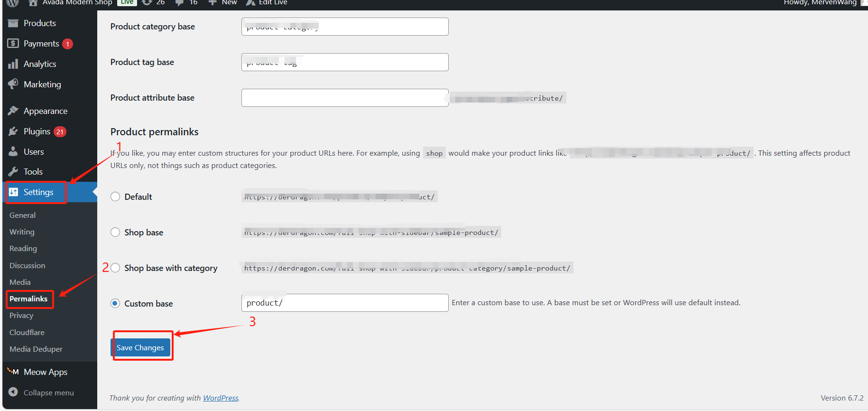
Task: Open the Products menu icon
Action: pyautogui.click(x=13, y=23)
